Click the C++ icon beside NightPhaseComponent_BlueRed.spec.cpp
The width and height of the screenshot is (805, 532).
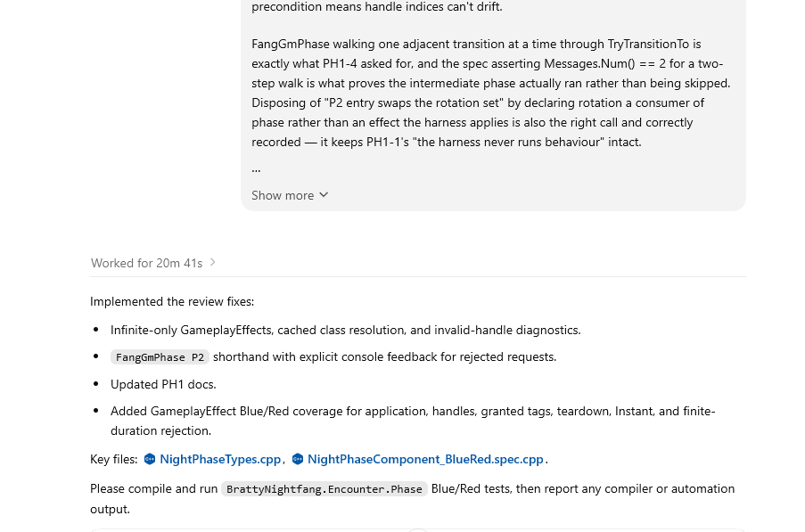click(297, 459)
